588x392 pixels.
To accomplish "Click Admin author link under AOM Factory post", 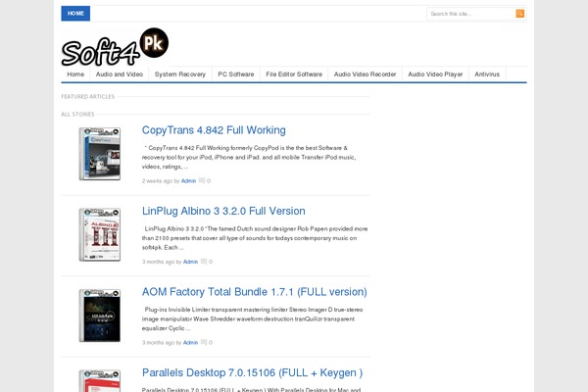I will (190, 342).
